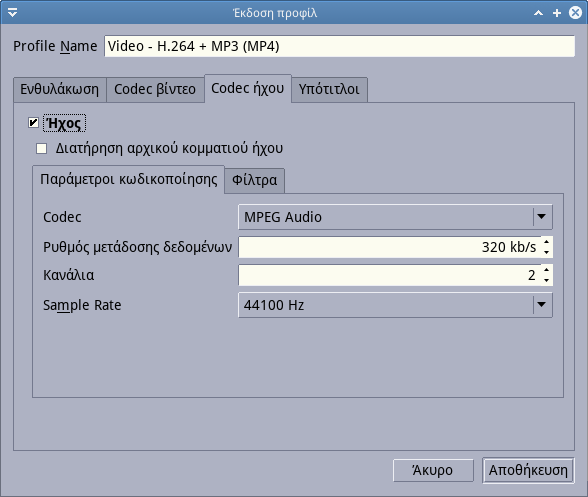Expand the Sample Rate 44100 Hz dropdown
Screen dimensions: 588x497
coord(395,305)
